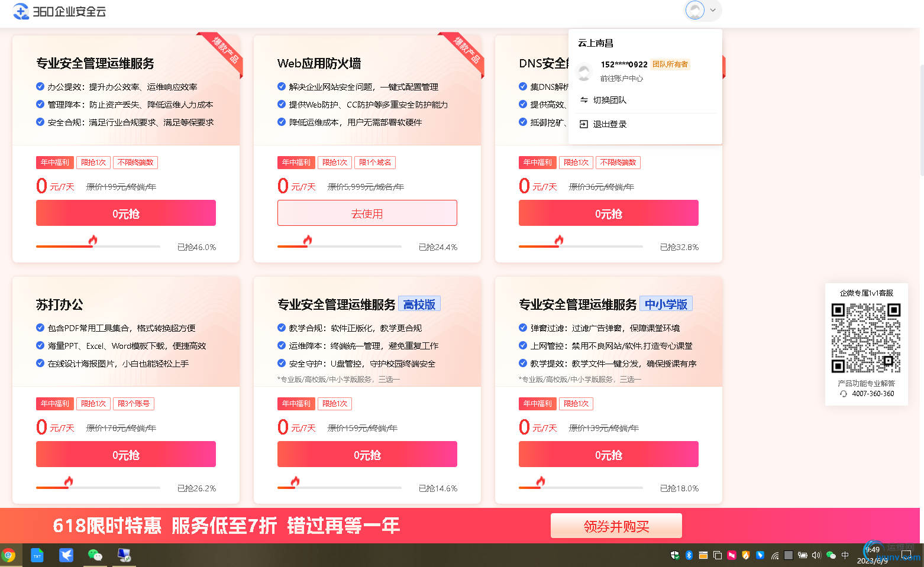Click the check icon beside 弹窗过滤
Image resolution: width=924 pixels, height=567 pixels.
523,328
